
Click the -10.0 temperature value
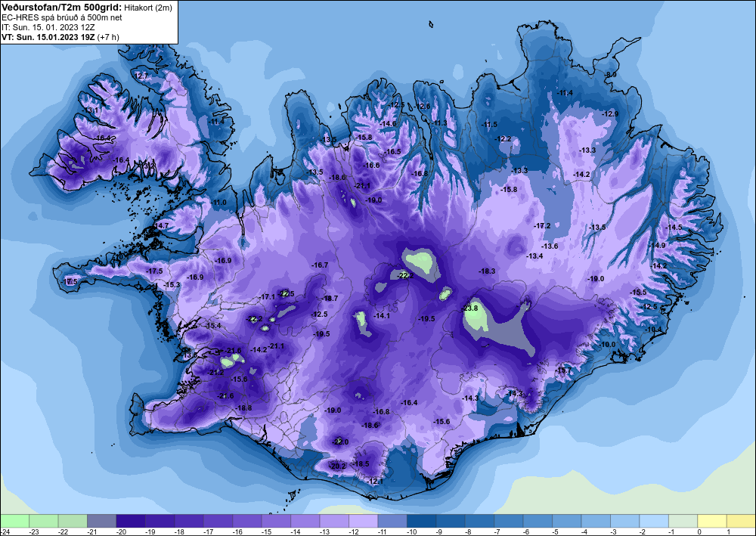pyautogui.click(x=608, y=344)
